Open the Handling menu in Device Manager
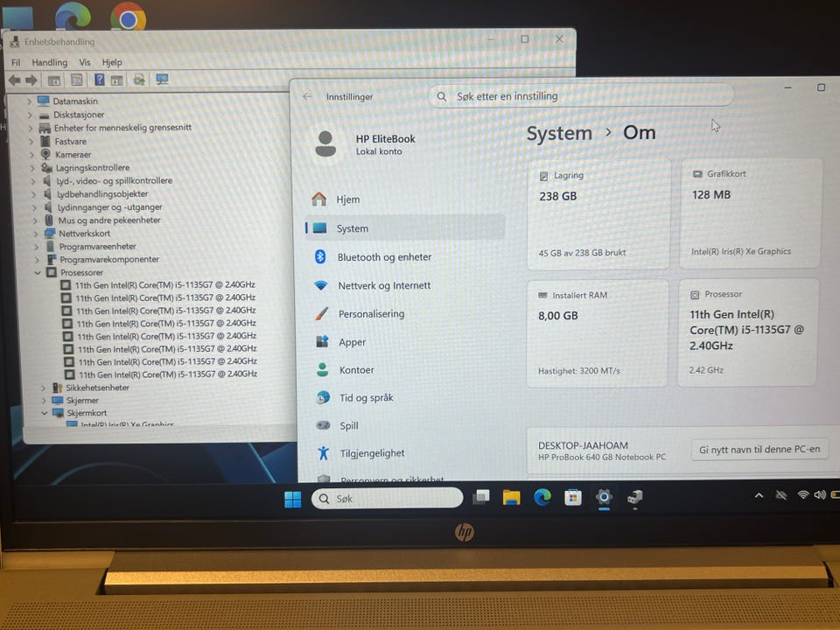Image resolution: width=840 pixels, height=630 pixels. point(50,62)
